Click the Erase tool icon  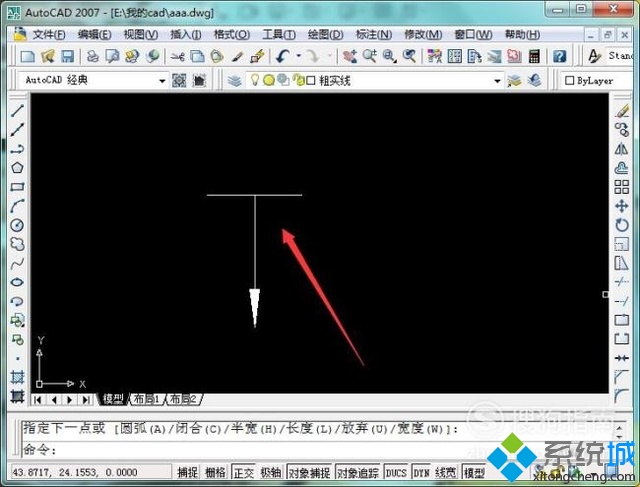coord(622,111)
